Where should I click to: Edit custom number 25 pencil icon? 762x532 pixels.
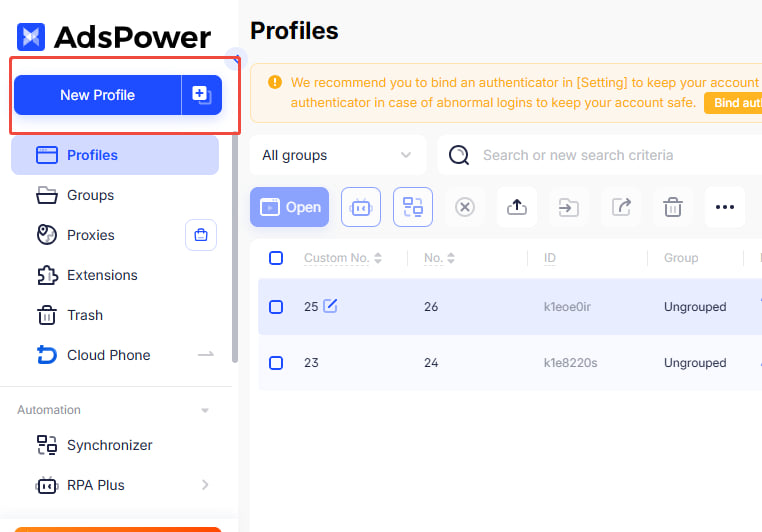coord(330,306)
